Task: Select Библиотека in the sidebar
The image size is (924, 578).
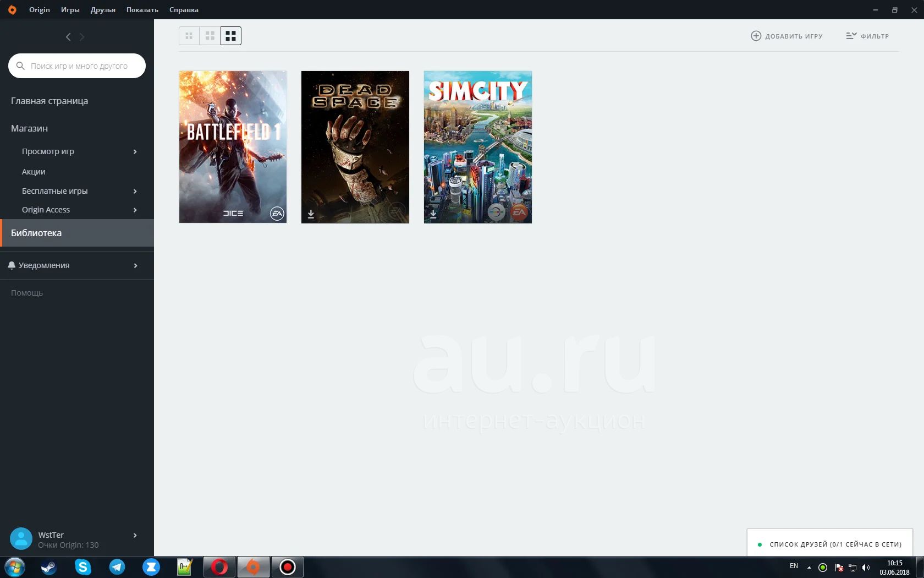Action: pos(77,233)
